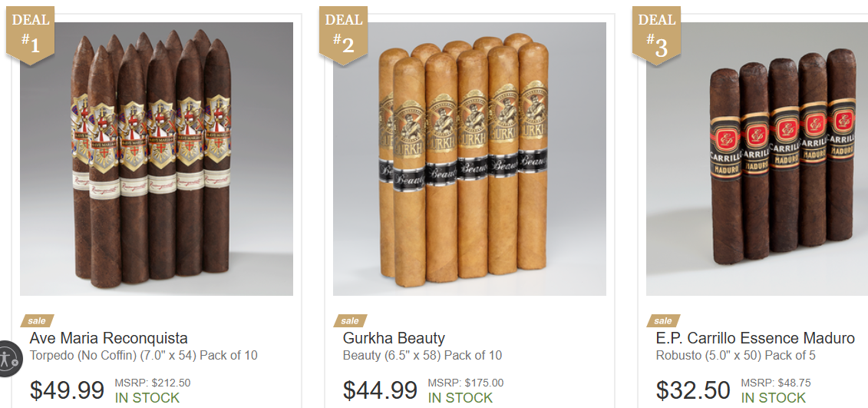Click the $32.50 price of E.P. Carrillo
This screenshot has width=868, height=408.
click(693, 390)
